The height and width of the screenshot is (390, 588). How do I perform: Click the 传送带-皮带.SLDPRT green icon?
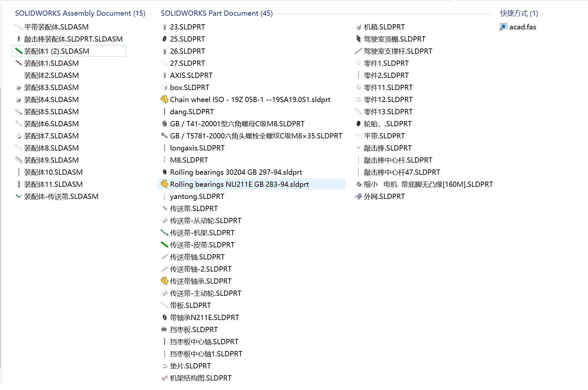164,245
